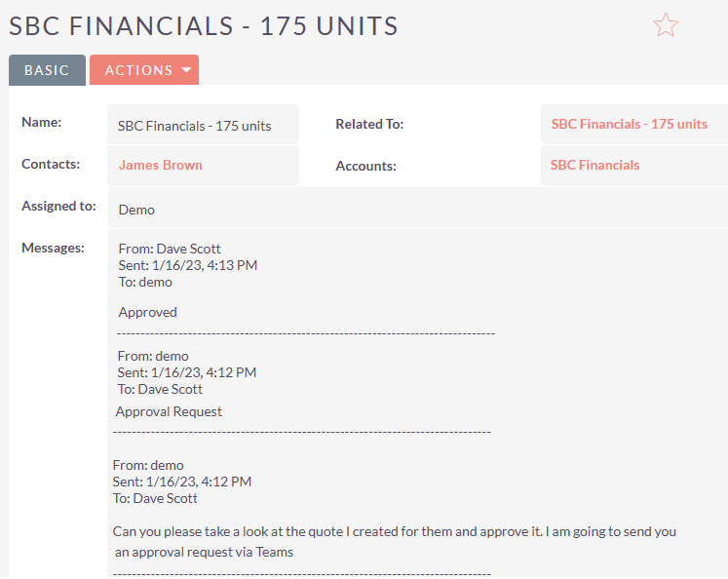This screenshot has height=579, width=728.
Task: Click the message beginning 'Can you please take a look'
Action: pyautogui.click(x=394, y=532)
